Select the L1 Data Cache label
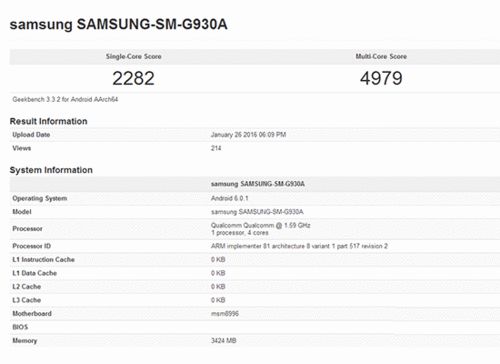 tap(35, 273)
